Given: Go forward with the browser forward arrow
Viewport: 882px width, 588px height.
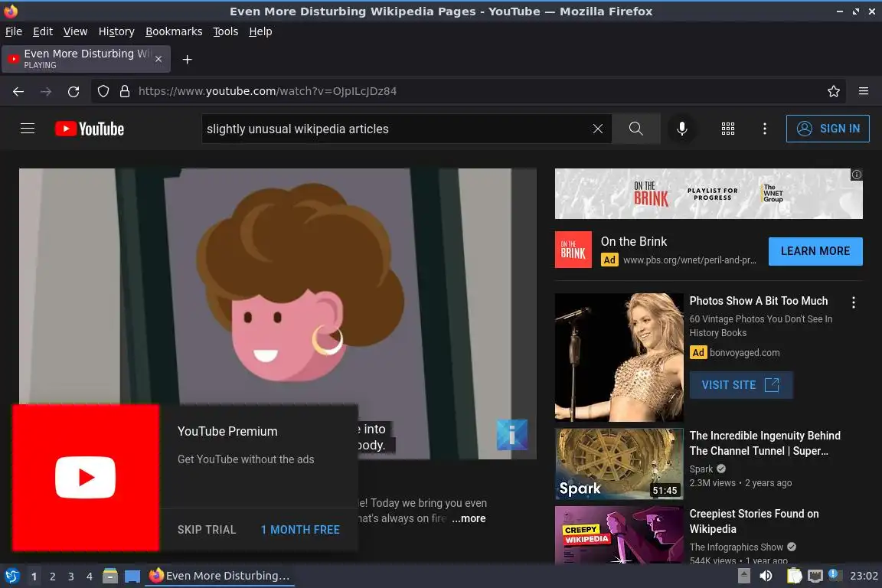Looking at the screenshot, I should click(46, 91).
